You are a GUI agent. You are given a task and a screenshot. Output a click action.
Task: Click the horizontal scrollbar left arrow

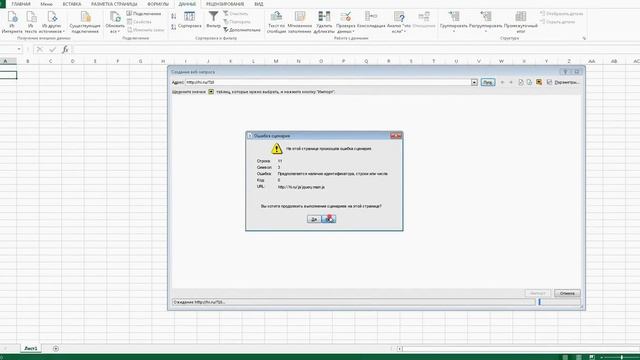400,349
